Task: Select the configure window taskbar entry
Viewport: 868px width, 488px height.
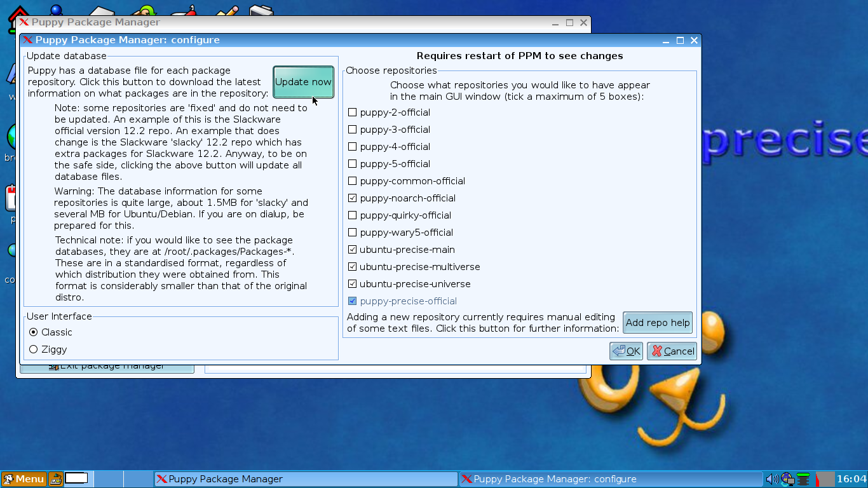Action: tap(611, 479)
